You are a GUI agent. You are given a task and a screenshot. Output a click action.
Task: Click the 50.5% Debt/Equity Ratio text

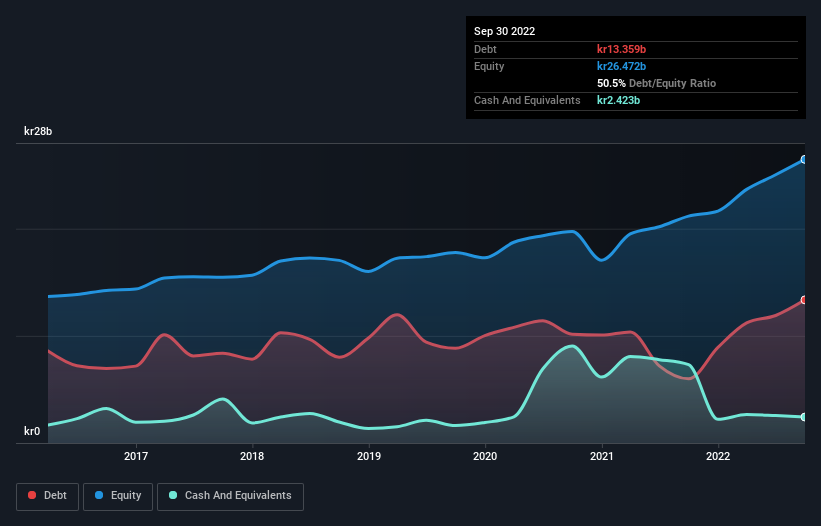coord(657,83)
